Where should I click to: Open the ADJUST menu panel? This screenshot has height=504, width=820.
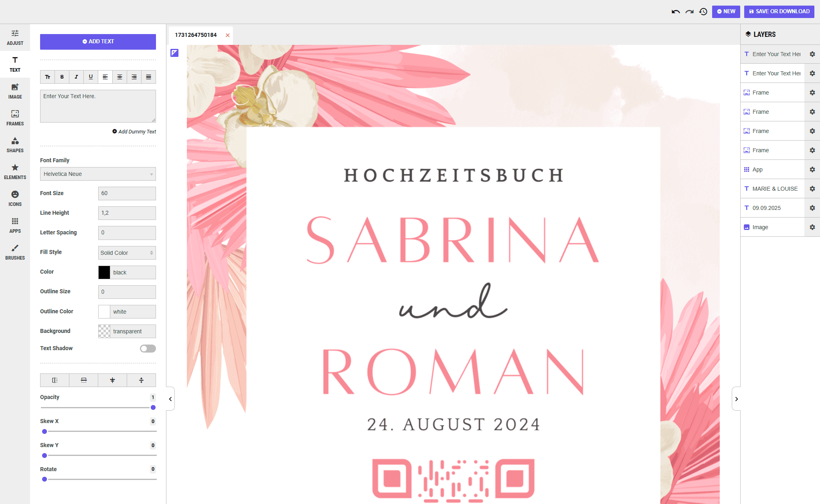point(15,37)
